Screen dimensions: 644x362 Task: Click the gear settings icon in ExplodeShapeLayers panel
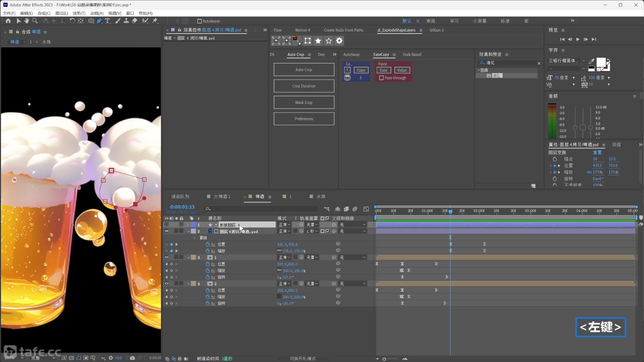click(x=339, y=41)
